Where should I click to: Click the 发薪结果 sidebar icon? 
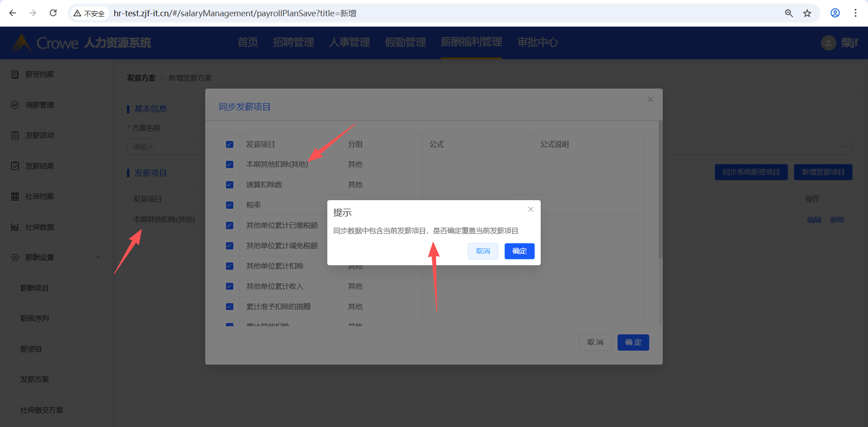click(15, 166)
